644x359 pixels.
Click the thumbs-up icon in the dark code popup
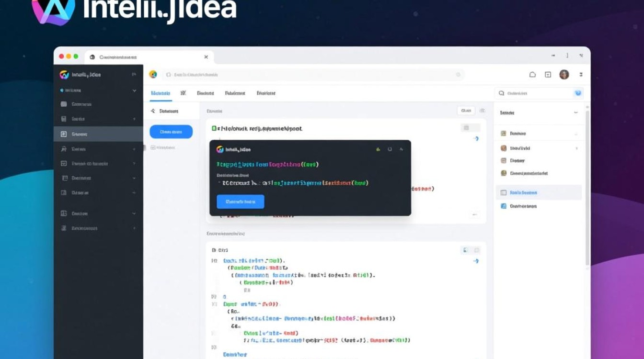pos(379,149)
